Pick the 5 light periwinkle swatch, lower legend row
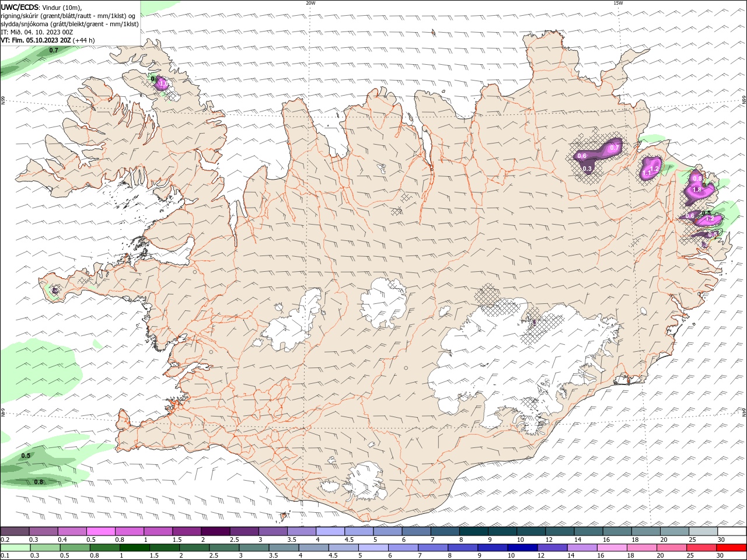747x560 pixels. coord(373,548)
